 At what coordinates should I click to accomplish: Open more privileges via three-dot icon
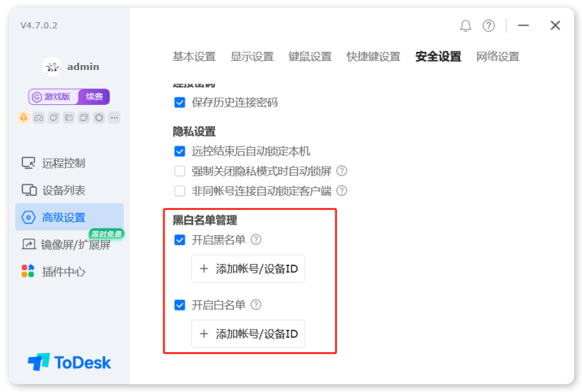(x=114, y=118)
